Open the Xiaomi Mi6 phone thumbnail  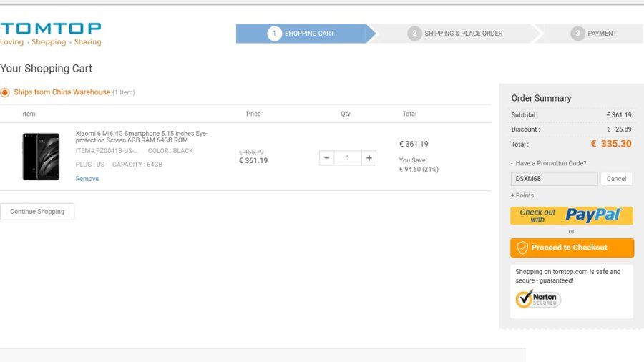[41, 157]
